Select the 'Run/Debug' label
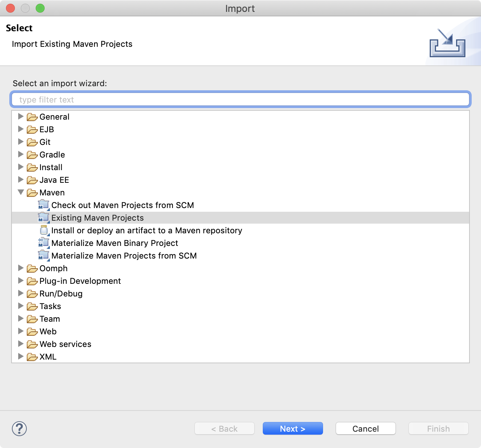 (61, 293)
